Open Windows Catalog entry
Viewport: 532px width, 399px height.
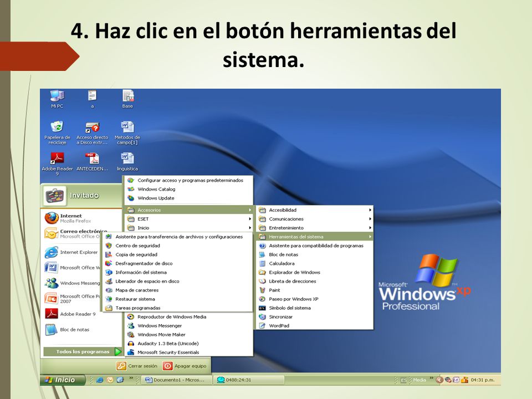(188, 189)
